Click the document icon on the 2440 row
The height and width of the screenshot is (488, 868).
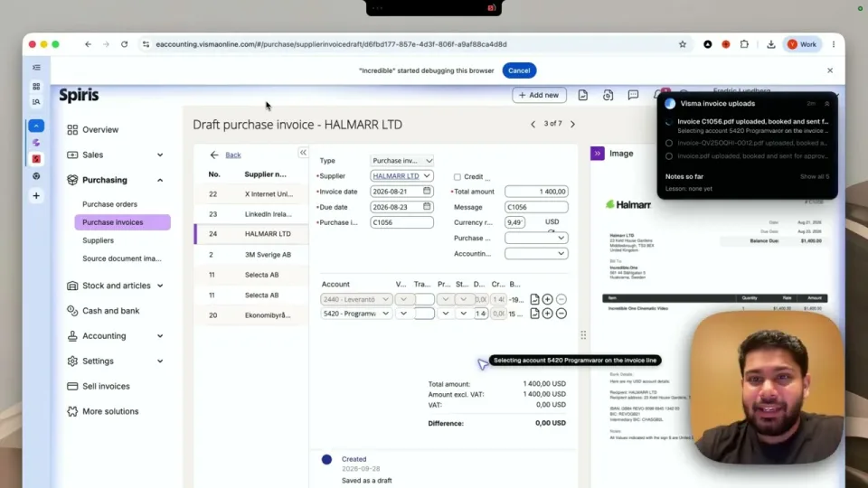pyautogui.click(x=534, y=299)
